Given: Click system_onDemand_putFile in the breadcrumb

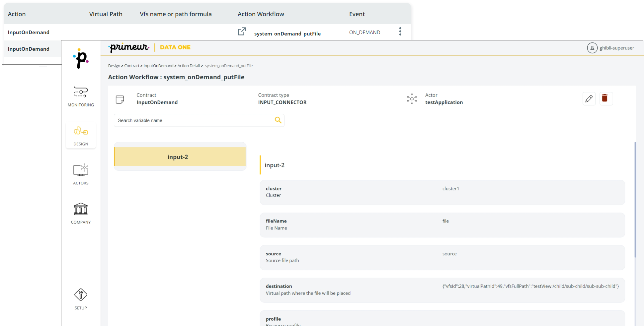Looking at the screenshot, I should pyautogui.click(x=229, y=66).
